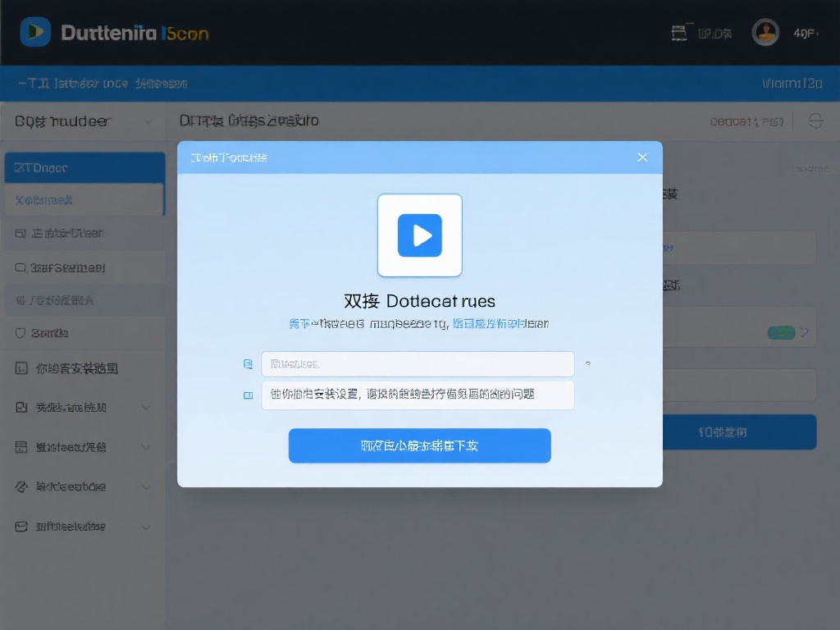
Task: Open the blue breadcrumb navigation bar item
Action: pyautogui.click(x=98, y=83)
